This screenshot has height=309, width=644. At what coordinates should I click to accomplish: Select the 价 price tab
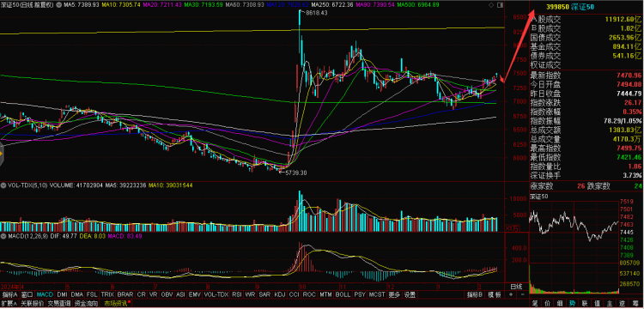coord(547,304)
